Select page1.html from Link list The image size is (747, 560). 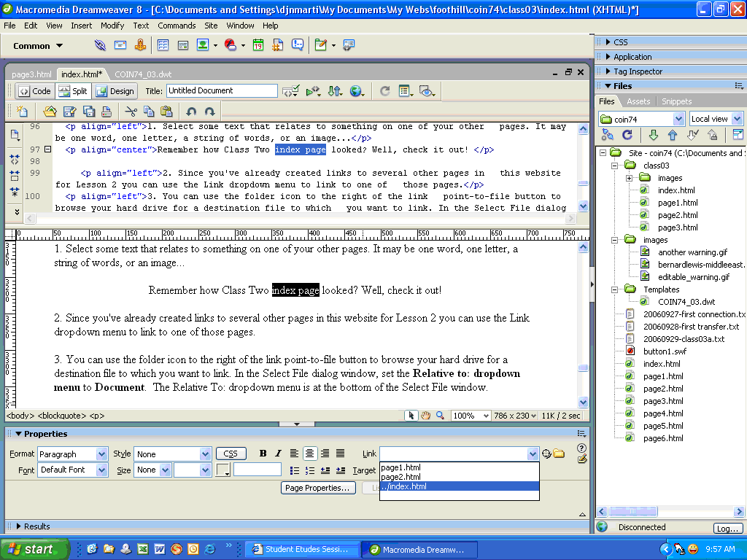coord(460,467)
